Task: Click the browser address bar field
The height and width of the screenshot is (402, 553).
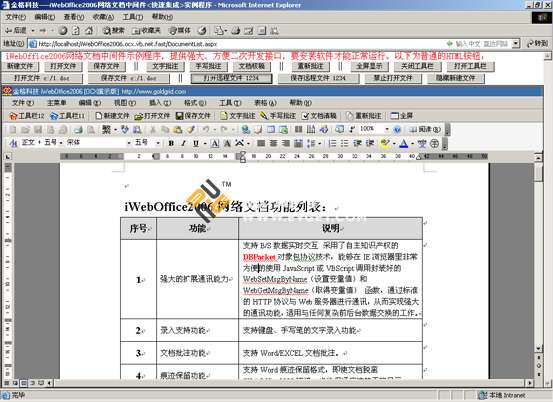Action: (240, 44)
